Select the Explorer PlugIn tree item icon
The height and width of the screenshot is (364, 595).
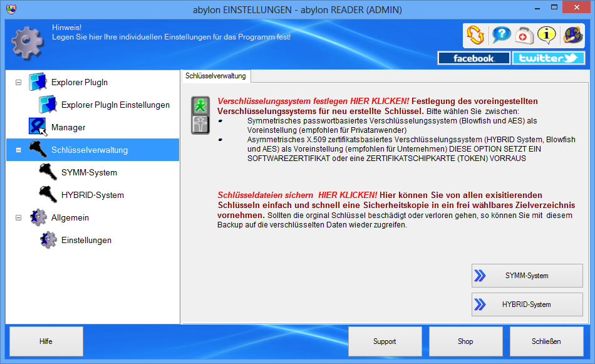click(38, 82)
